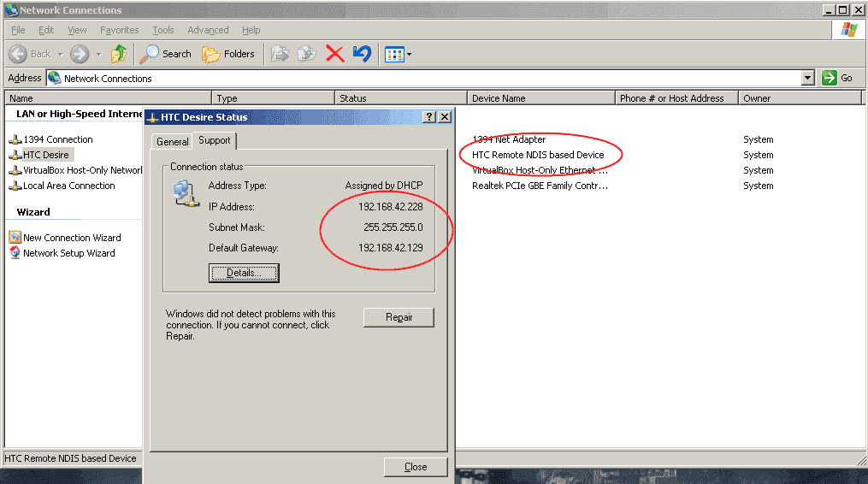
Task: Sort by the Type column header
Action: pyautogui.click(x=274, y=98)
